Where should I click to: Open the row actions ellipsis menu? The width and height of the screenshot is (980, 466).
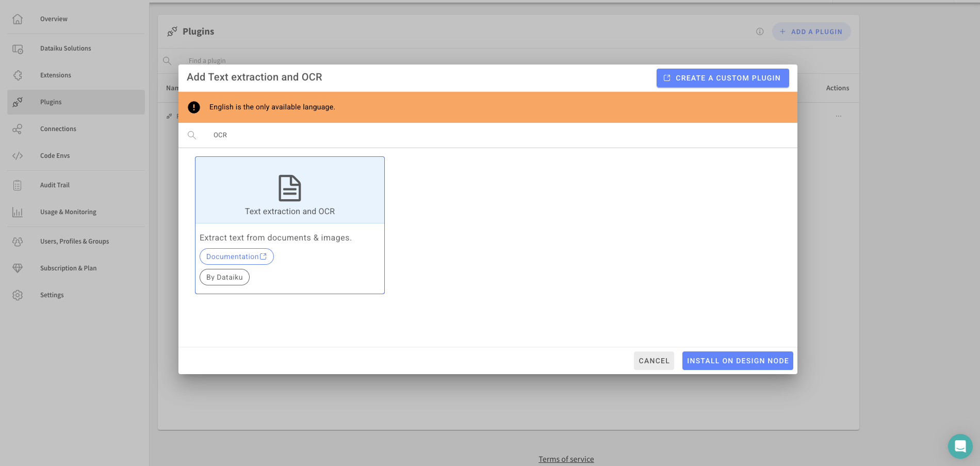coord(839,116)
